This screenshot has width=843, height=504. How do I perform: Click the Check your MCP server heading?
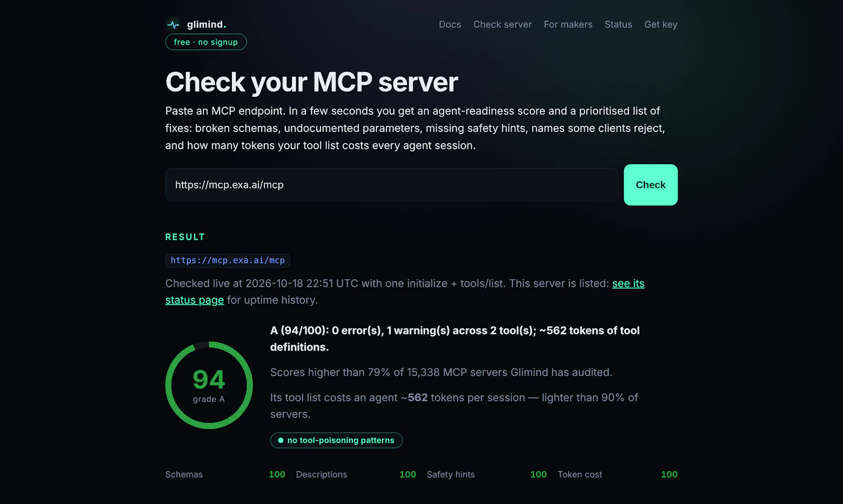(x=311, y=82)
